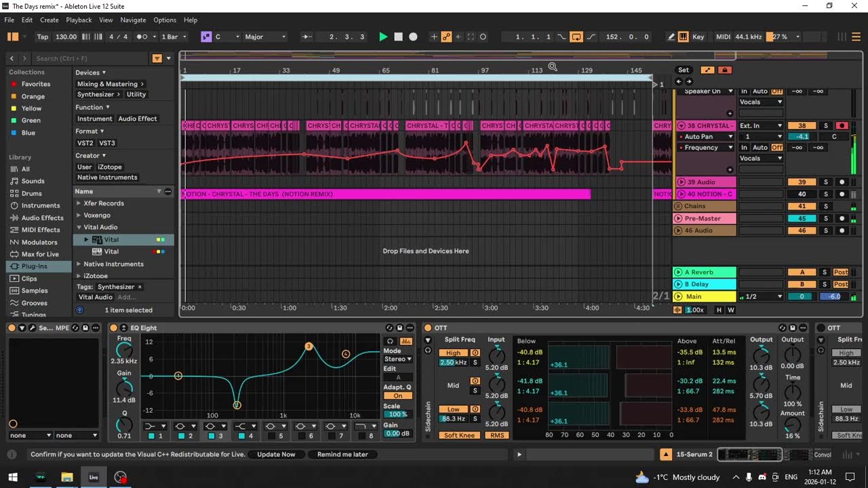Viewport: 868px width, 488px height.
Task: Click the browser search field
Action: pyautogui.click(x=92, y=58)
